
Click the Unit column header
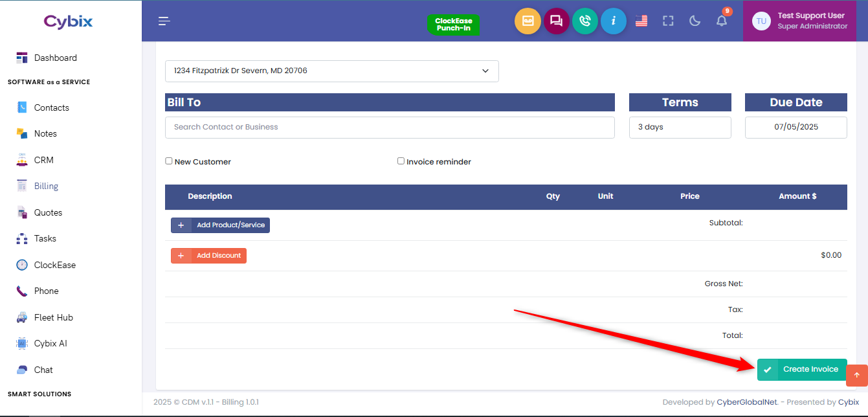pos(606,196)
